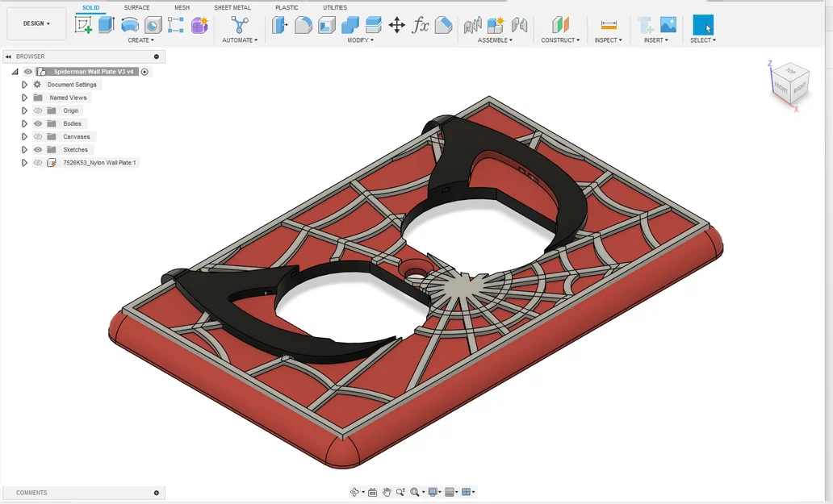Expand the Bodies folder node
The image size is (833, 504).
point(24,123)
